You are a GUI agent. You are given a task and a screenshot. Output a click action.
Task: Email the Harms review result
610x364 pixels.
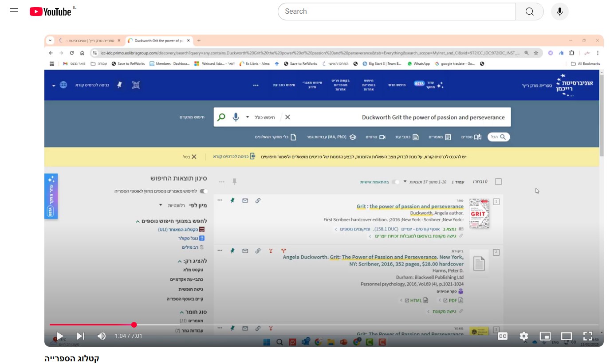(245, 251)
